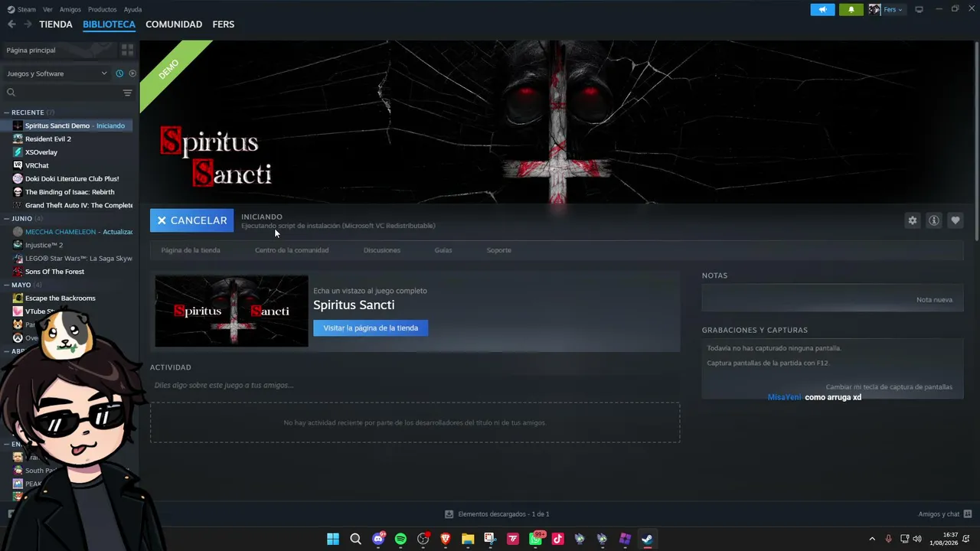The image size is (980, 551).
Task: Add Spiritus Sancti Demo to favorites
Action: (x=955, y=220)
